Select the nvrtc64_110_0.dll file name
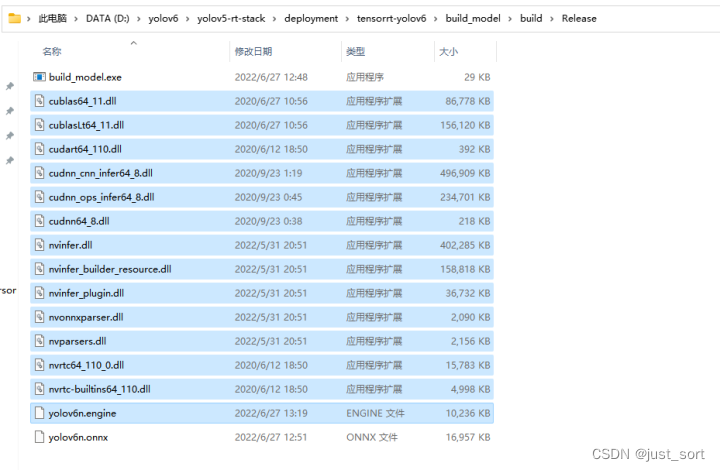 [x=86, y=365]
